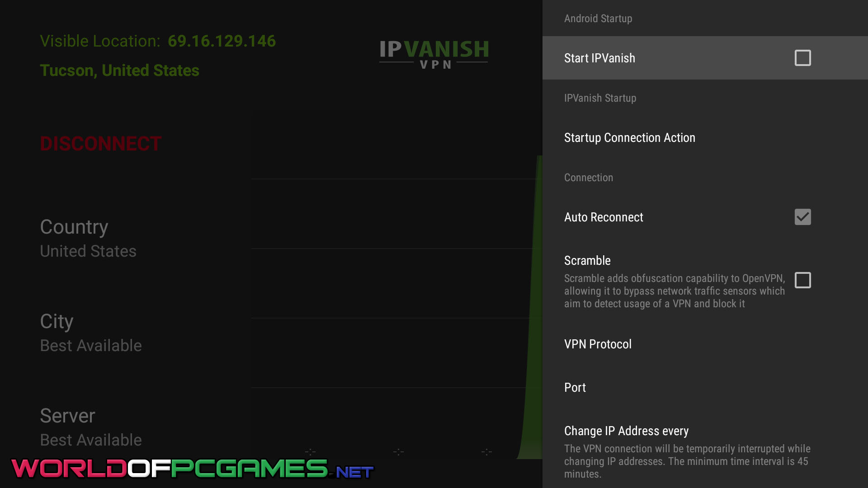Click the Auto Reconnect checkmark icon

pyautogui.click(x=803, y=216)
